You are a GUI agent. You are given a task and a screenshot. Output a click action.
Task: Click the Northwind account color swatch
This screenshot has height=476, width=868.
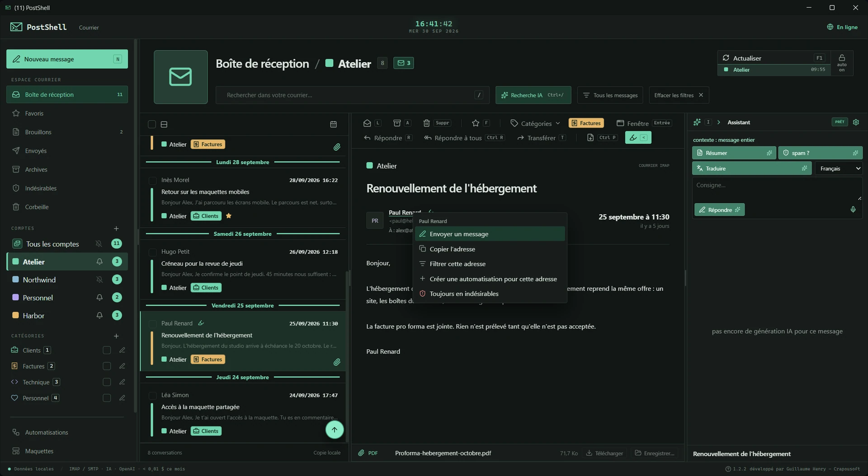point(15,280)
